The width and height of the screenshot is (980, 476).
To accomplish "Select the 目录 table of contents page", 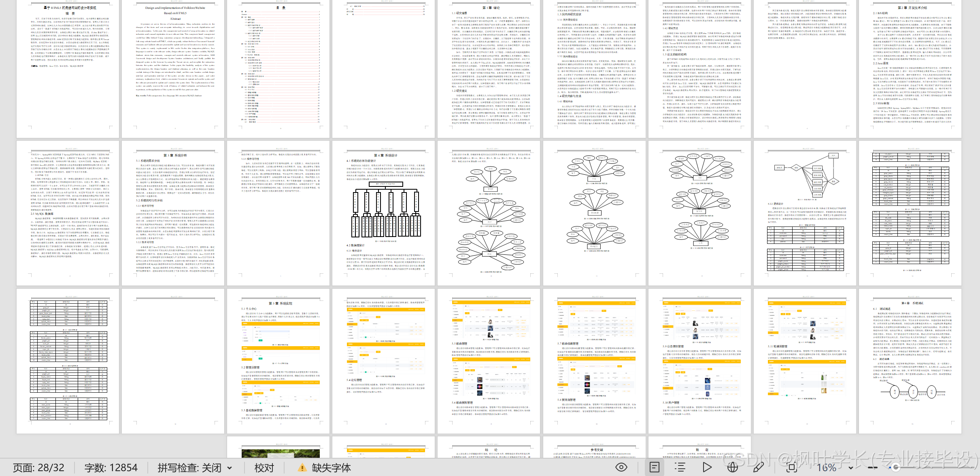I will (x=278, y=69).
